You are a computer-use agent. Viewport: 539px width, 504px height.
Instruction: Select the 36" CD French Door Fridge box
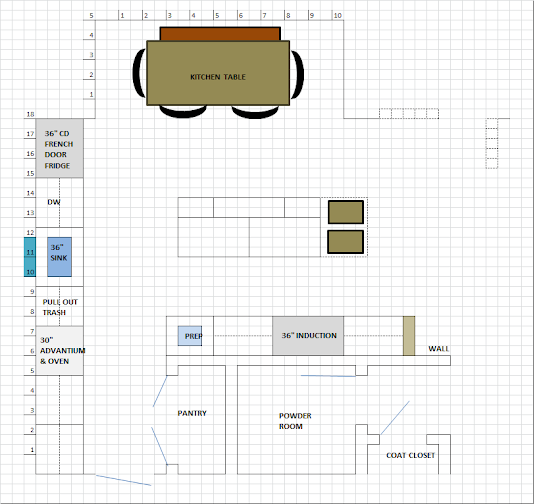click(59, 148)
